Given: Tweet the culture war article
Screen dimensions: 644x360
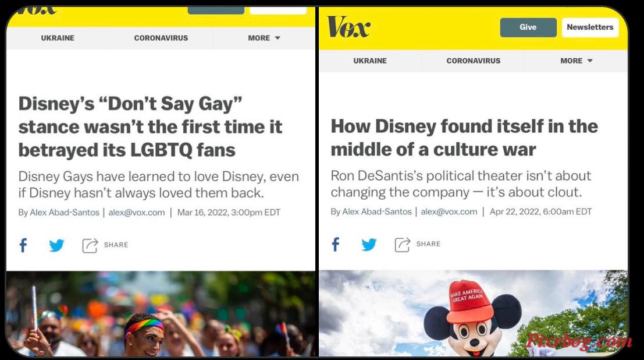Looking at the screenshot, I should tap(369, 245).
